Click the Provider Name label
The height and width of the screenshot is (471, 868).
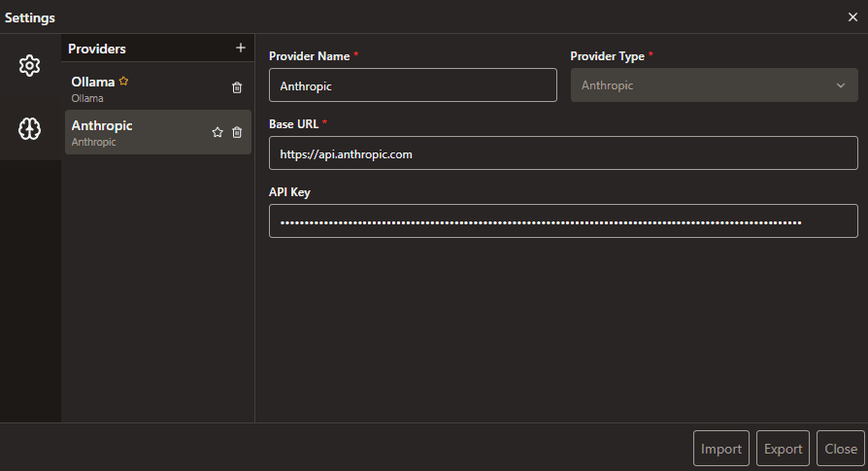pos(310,56)
